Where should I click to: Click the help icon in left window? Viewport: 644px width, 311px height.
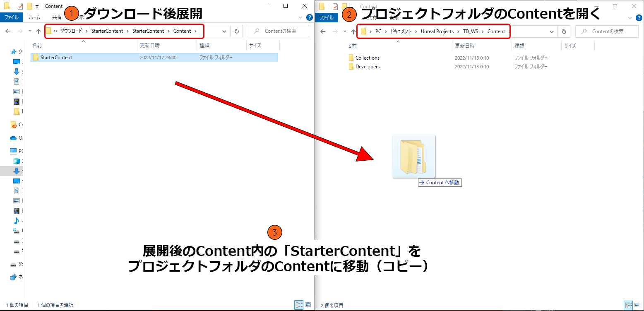coord(309,17)
